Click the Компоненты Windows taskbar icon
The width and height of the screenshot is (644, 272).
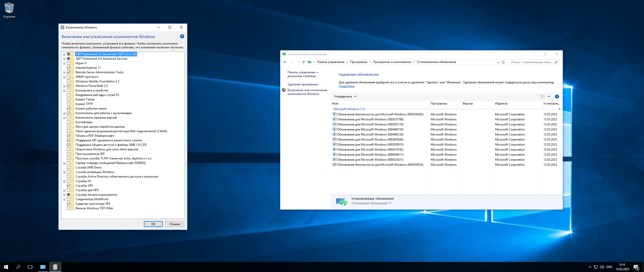[x=55, y=267]
